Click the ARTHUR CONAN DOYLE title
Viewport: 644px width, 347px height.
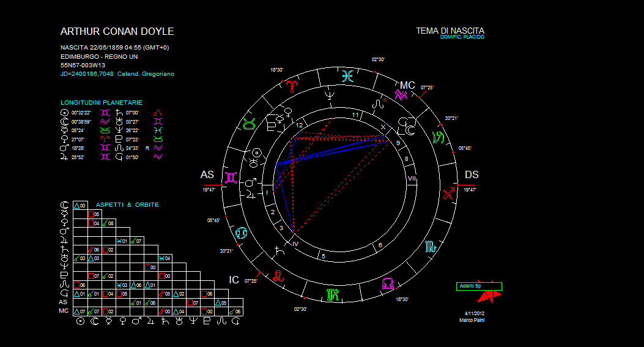(x=117, y=32)
